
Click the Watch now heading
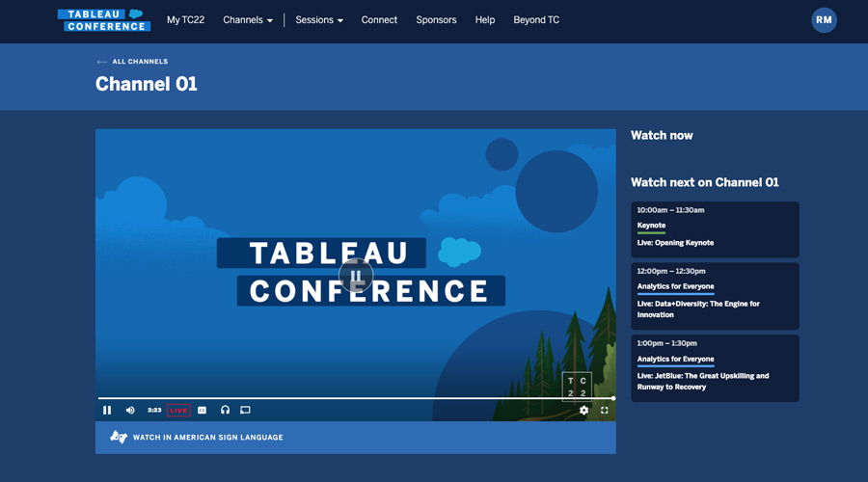[662, 136]
